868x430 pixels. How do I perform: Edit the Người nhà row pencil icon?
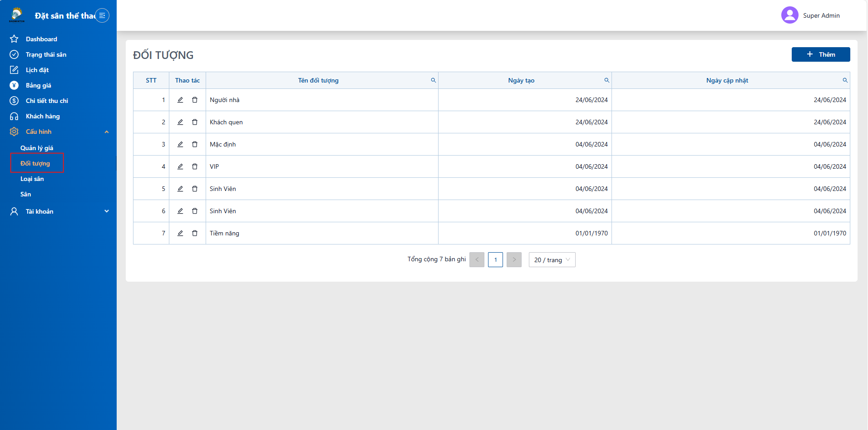[x=180, y=100]
